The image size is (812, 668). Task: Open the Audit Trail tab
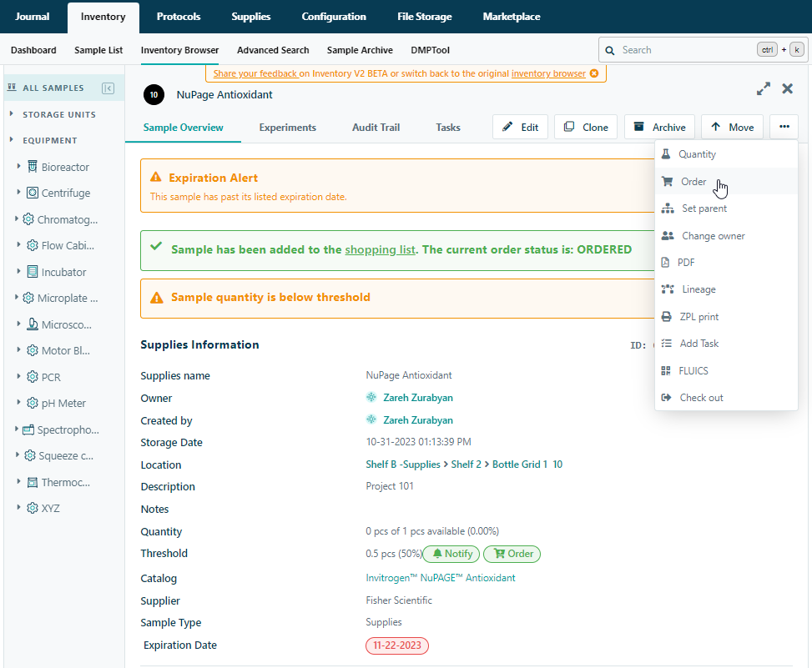(376, 128)
